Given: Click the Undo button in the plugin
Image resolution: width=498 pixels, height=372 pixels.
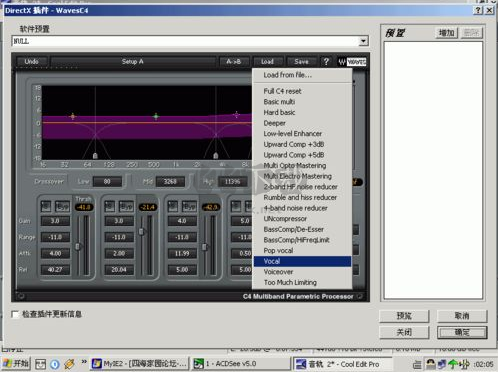Looking at the screenshot, I should pyautogui.click(x=31, y=62).
